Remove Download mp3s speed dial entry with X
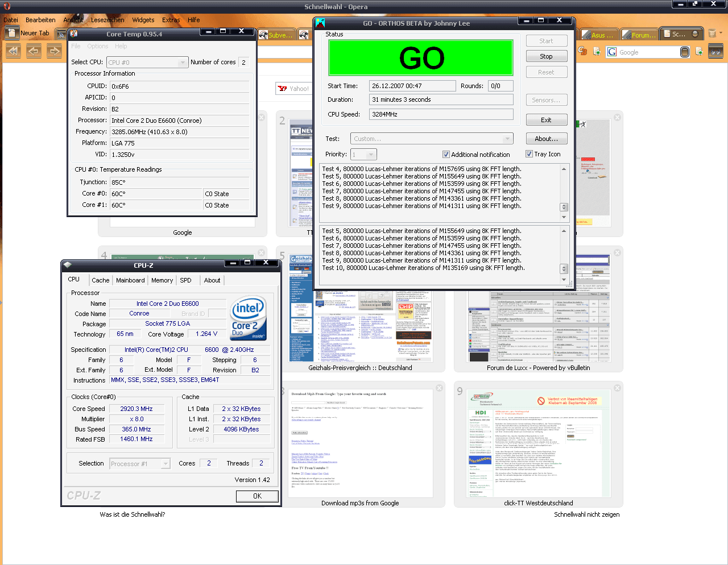This screenshot has height=565, width=728. point(440,388)
